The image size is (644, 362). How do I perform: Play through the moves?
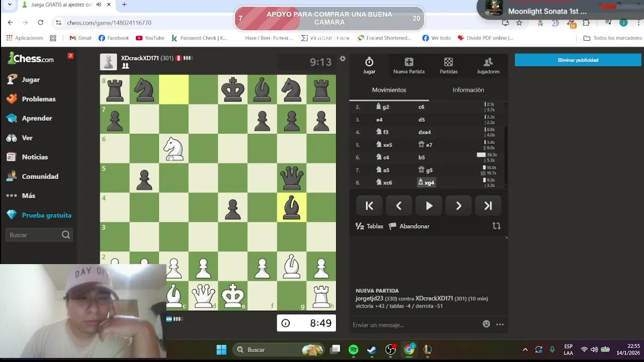pyautogui.click(x=429, y=206)
